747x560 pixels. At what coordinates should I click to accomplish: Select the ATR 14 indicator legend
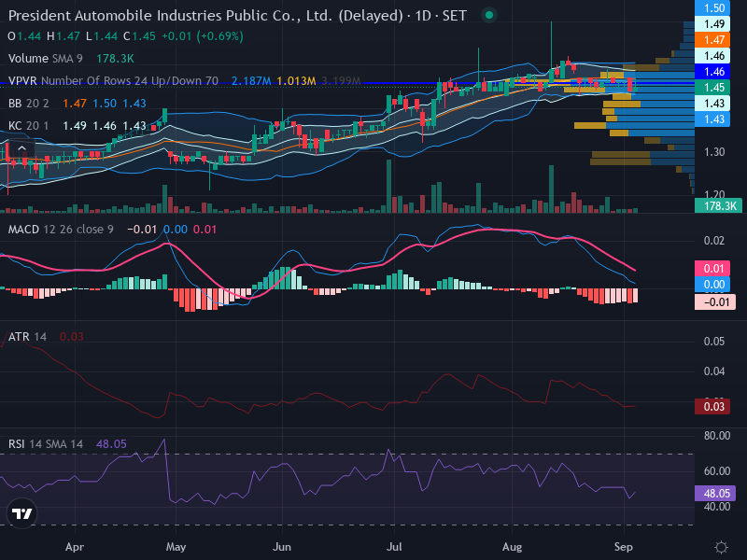tap(27, 337)
